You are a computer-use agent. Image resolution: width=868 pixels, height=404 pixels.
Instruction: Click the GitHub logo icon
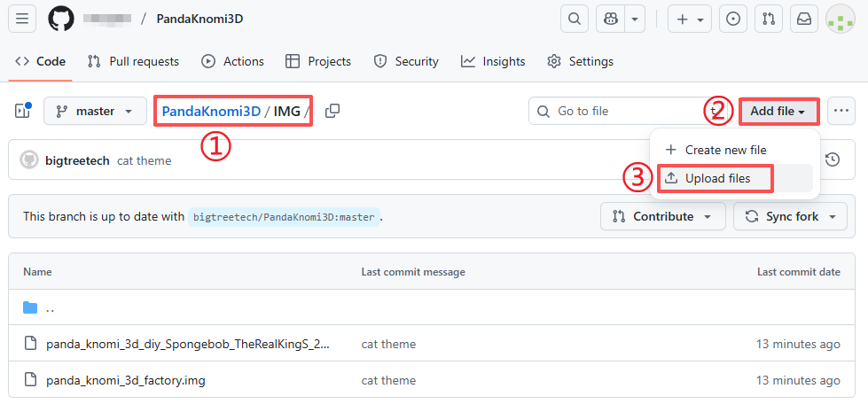(x=60, y=19)
